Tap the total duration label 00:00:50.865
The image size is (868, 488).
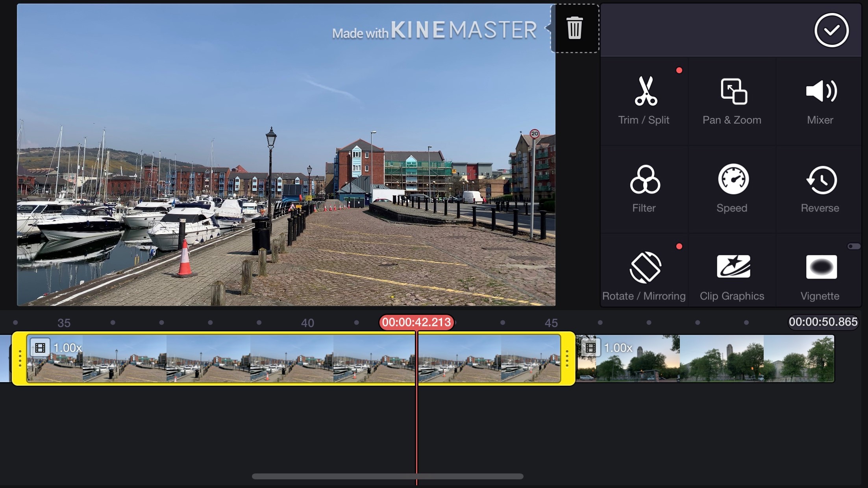pyautogui.click(x=823, y=322)
